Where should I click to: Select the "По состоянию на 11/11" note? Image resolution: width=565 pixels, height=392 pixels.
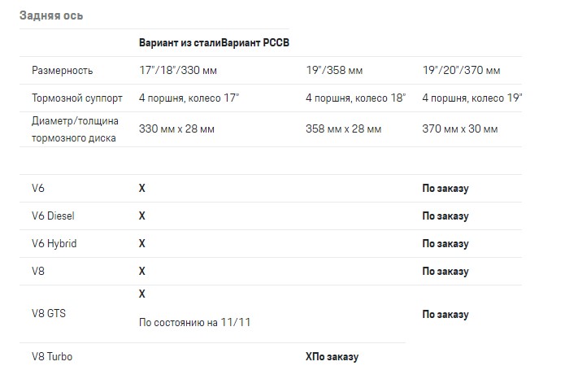click(195, 323)
